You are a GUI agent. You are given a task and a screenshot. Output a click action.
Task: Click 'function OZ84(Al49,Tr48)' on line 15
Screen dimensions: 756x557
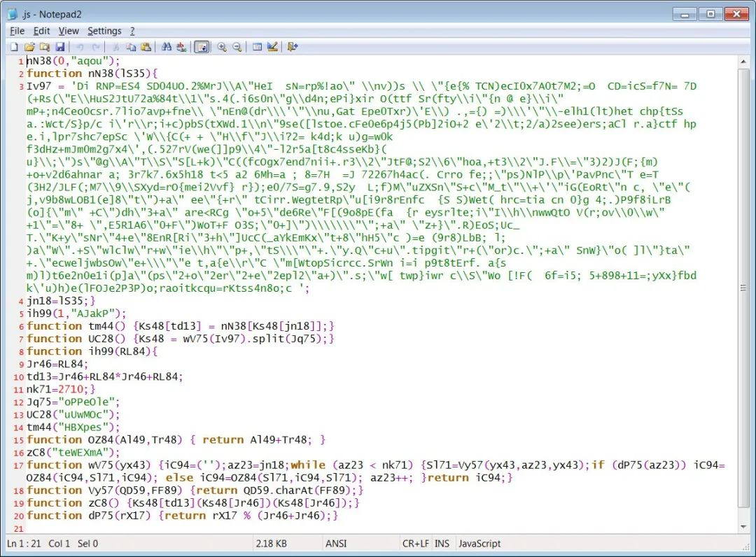coord(104,439)
